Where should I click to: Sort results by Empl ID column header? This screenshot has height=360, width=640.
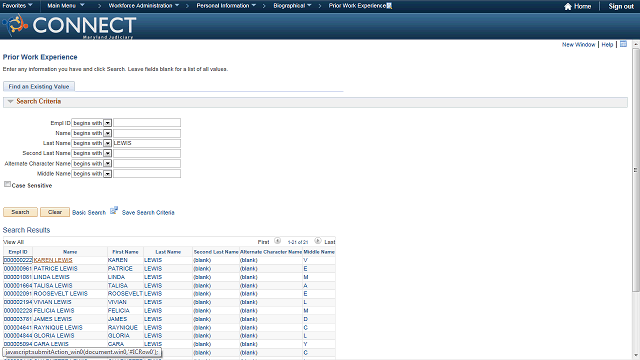point(18,252)
